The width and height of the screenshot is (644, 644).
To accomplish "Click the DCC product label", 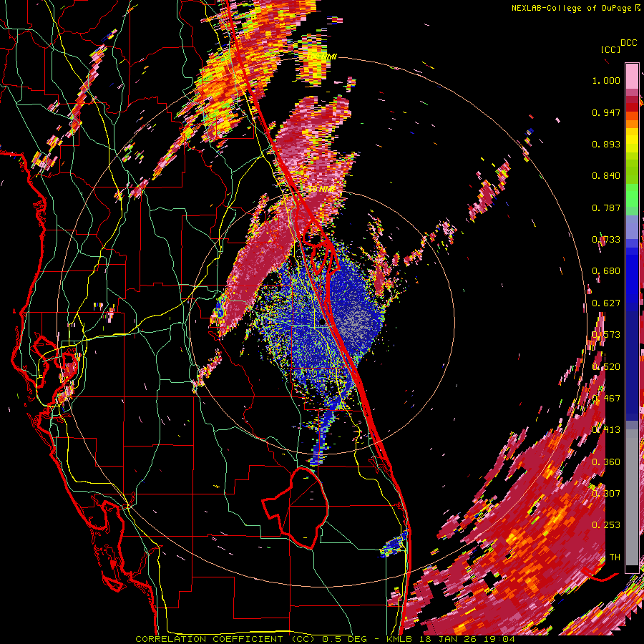I will point(628,43).
